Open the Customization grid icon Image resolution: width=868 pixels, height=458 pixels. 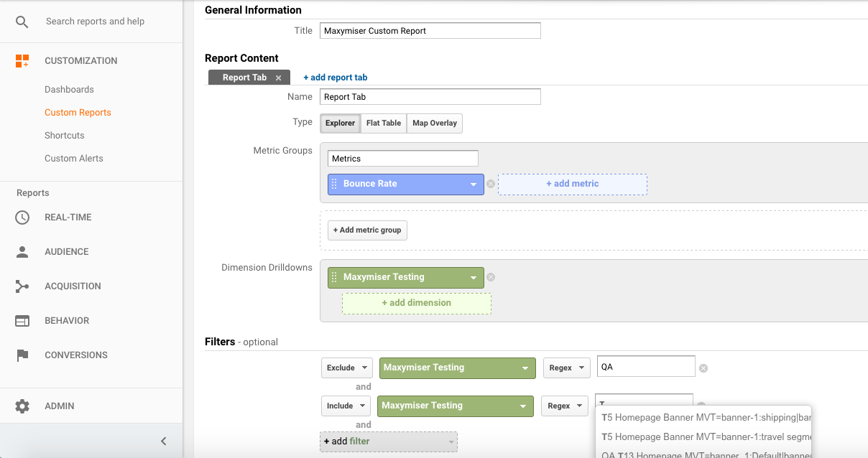22,61
